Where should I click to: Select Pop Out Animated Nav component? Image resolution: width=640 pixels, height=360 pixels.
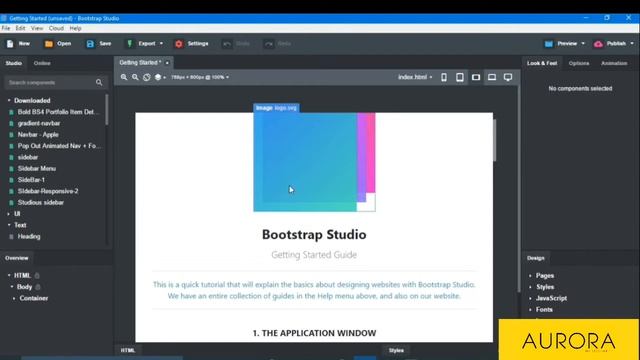point(59,146)
